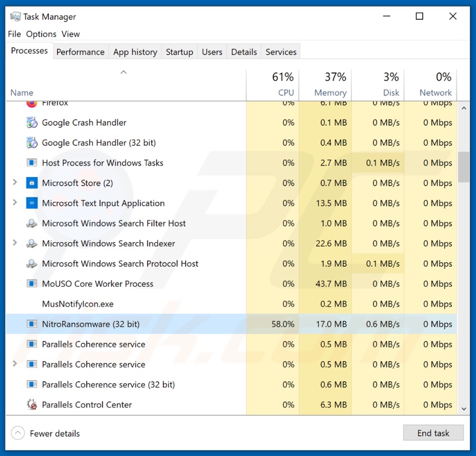Expand the Microsoft Text Input Application group
Screen dimensions: 476x456
pyautogui.click(x=14, y=202)
